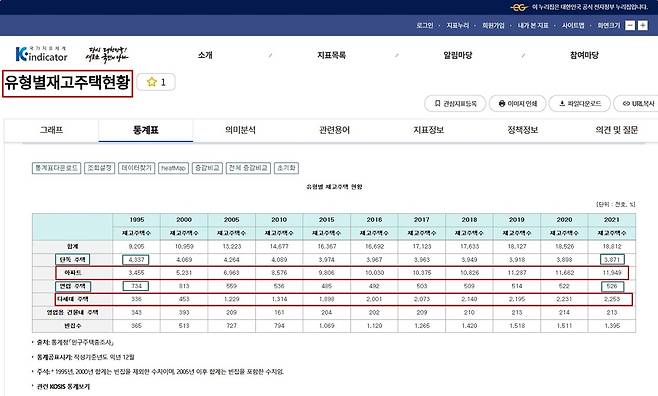Click the URL복사 copy link button
Image resolution: width=658 pixels, height=396 pixels.
[637, 104]
